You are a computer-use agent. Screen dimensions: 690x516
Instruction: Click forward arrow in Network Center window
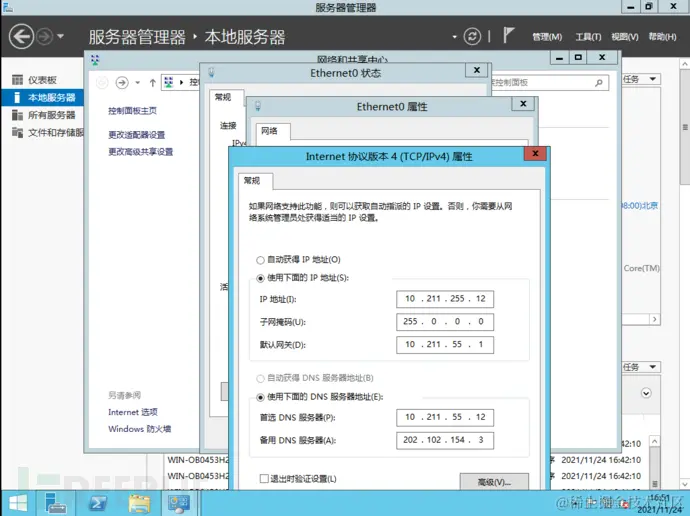[x=122, y=82]
